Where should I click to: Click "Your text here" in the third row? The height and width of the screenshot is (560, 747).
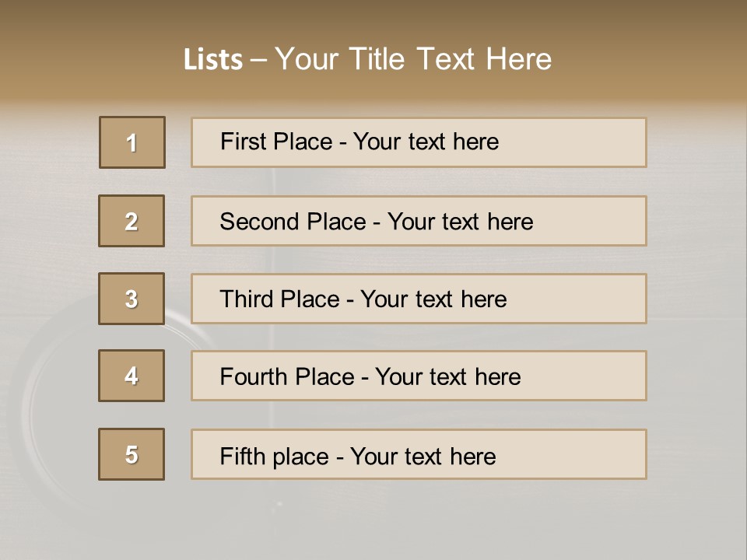point(433,299)
